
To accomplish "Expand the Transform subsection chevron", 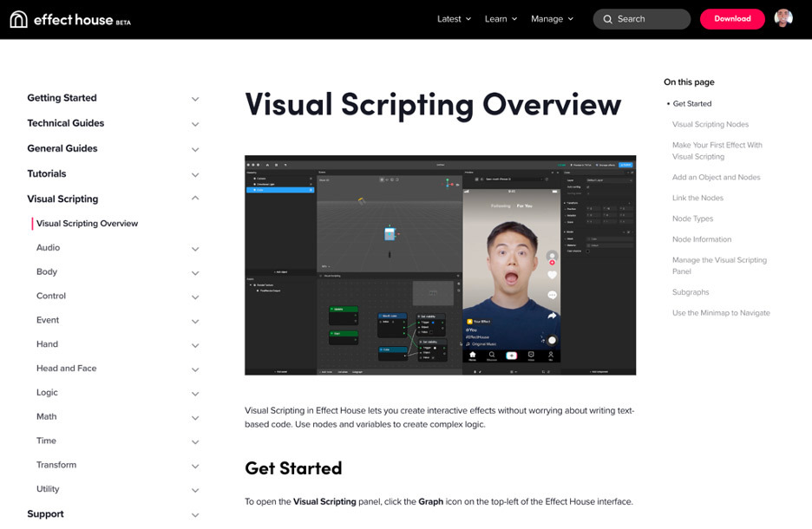I will 195,467.
